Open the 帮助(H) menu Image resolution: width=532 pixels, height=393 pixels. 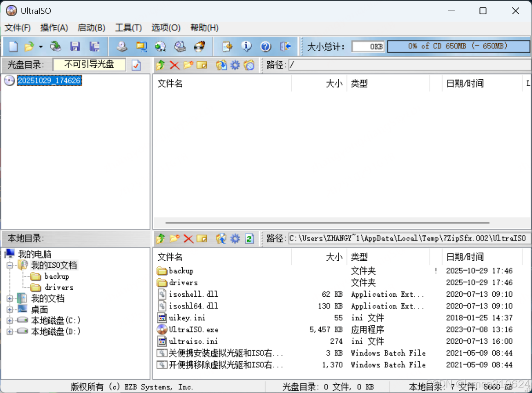coord(204,28)
